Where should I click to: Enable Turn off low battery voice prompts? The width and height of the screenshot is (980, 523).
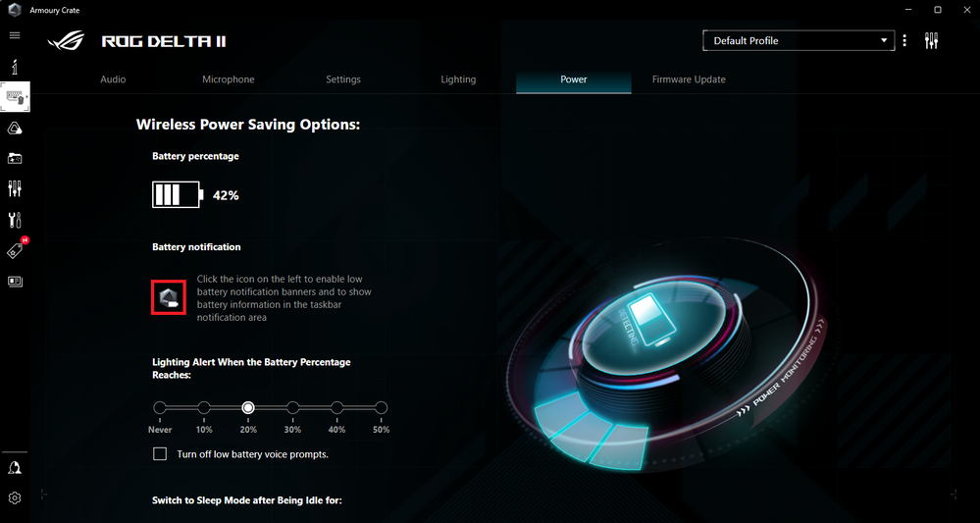[160, 454]
